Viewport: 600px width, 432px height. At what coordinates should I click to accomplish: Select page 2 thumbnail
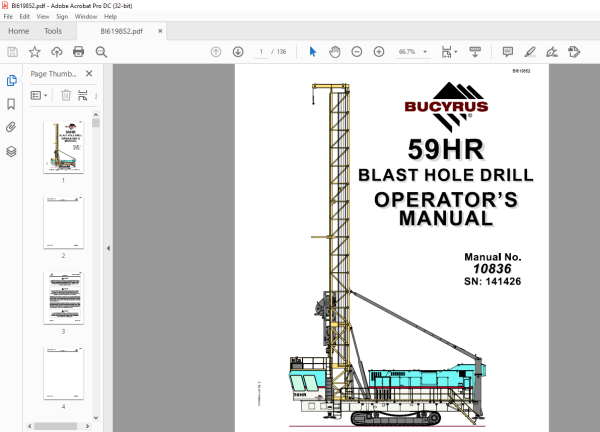64,223
